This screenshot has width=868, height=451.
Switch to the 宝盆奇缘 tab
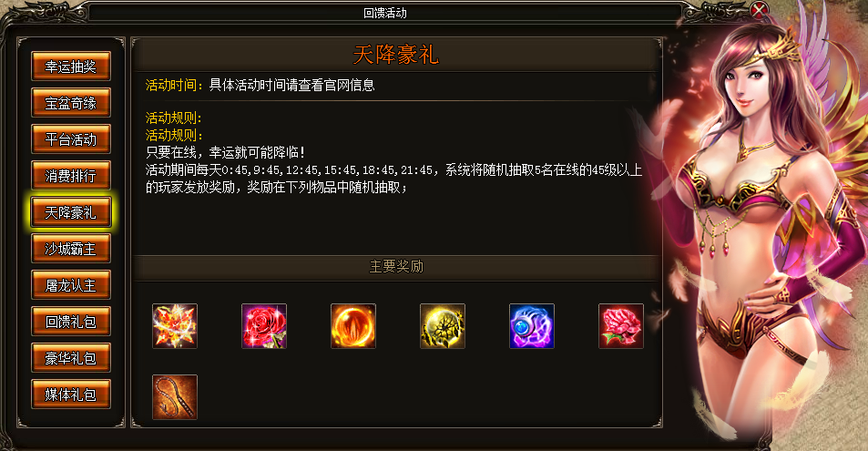pyautogui.click(x=71, y=103)
